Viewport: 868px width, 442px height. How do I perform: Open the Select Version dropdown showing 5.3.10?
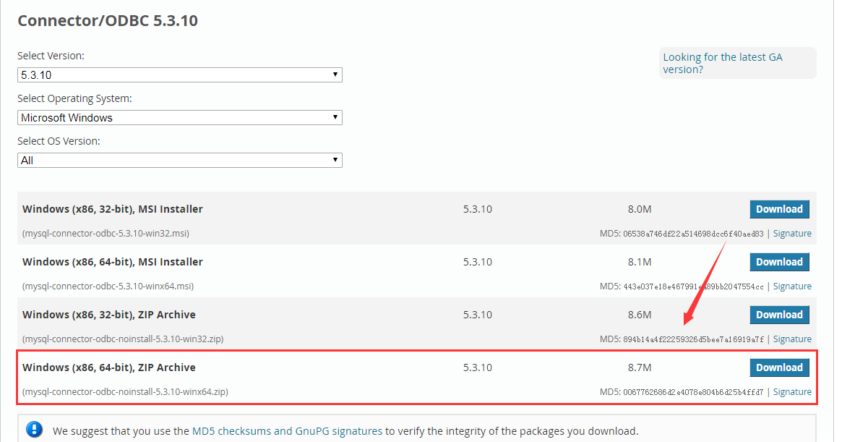coord(180,75)
